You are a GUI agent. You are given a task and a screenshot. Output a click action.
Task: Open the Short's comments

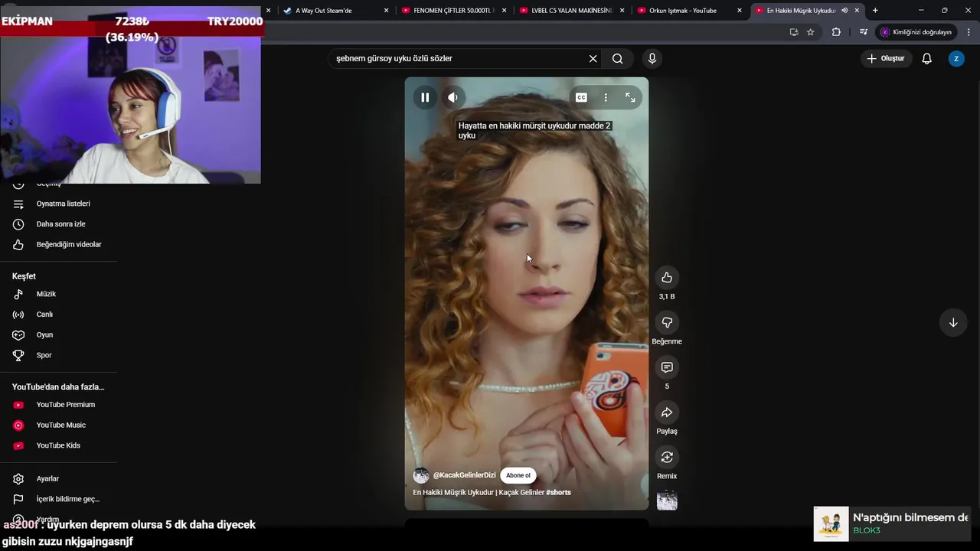(x=667, y=367)
